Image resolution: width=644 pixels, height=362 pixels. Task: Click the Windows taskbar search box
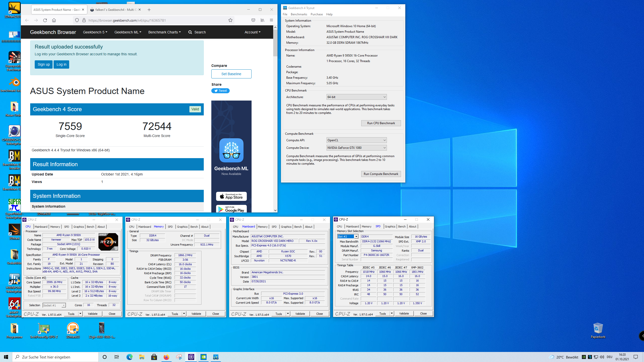[55, 357]
